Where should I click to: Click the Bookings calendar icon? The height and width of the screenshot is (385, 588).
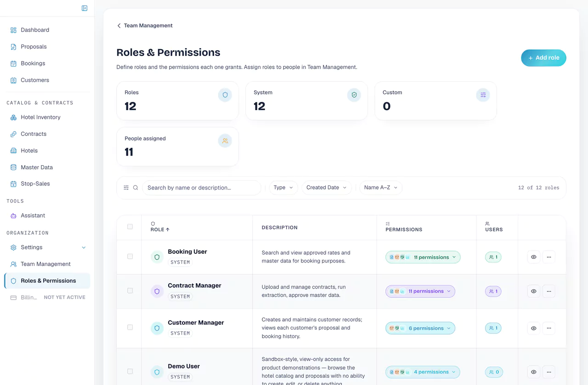pyautogui.click(x=13, y=64)
